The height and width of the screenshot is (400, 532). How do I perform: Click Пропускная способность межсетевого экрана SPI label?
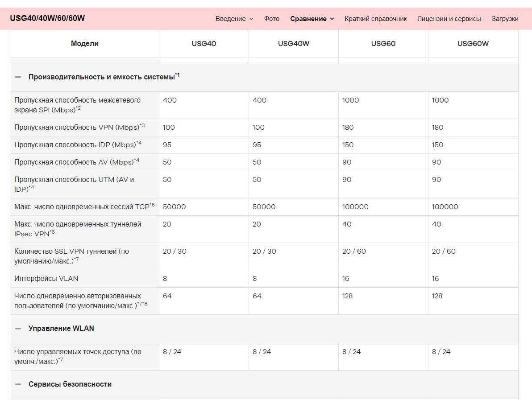(77, 105)
